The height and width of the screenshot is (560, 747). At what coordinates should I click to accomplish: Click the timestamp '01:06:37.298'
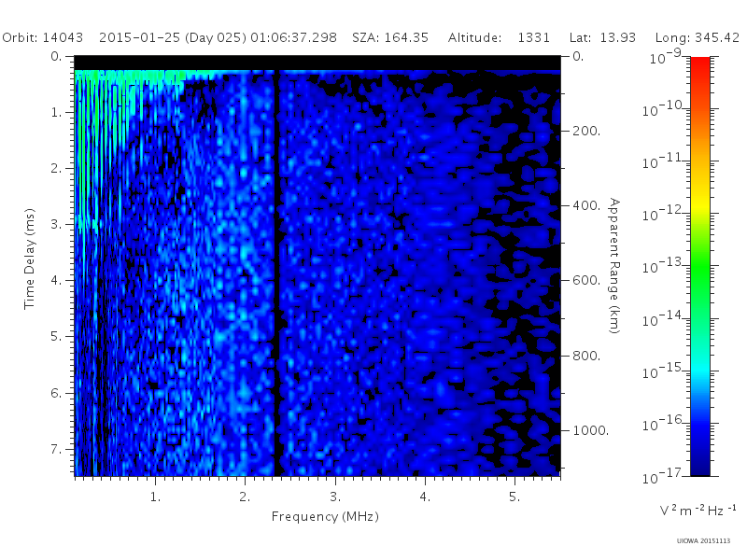tap(293, 37)
